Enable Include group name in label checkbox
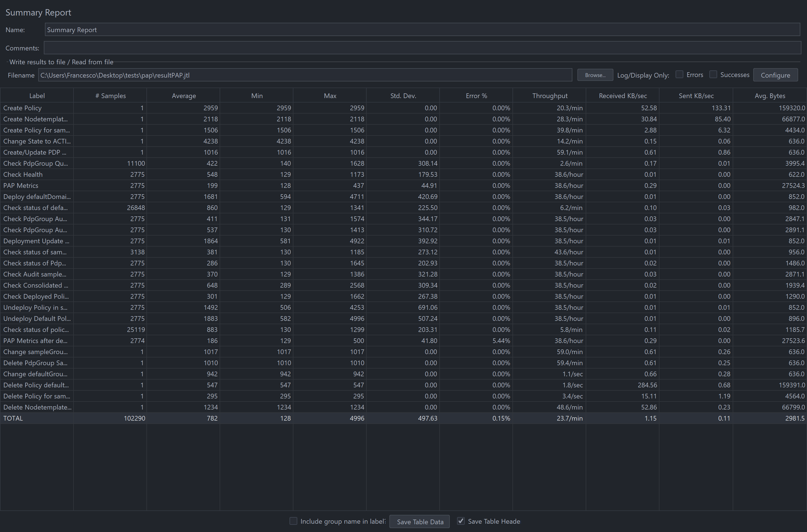The height and width of the screenshot is (532, 807). coord(293,521)
